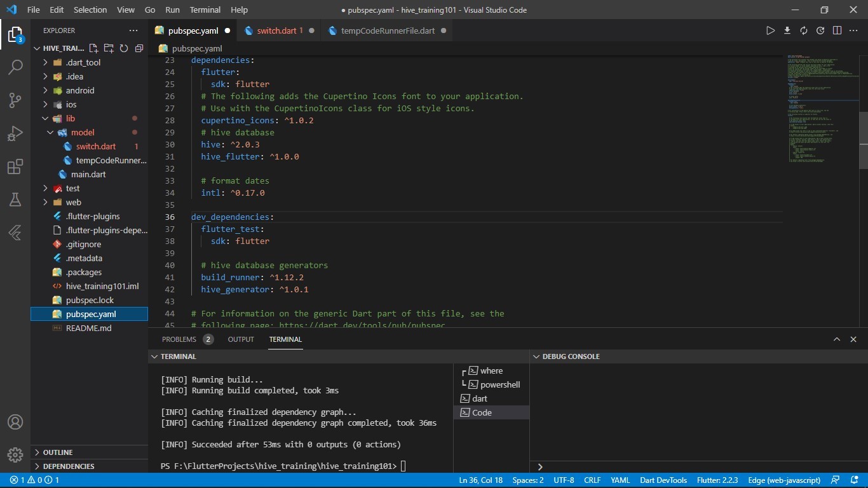Open the Testing flask view

tap(15, 200)
